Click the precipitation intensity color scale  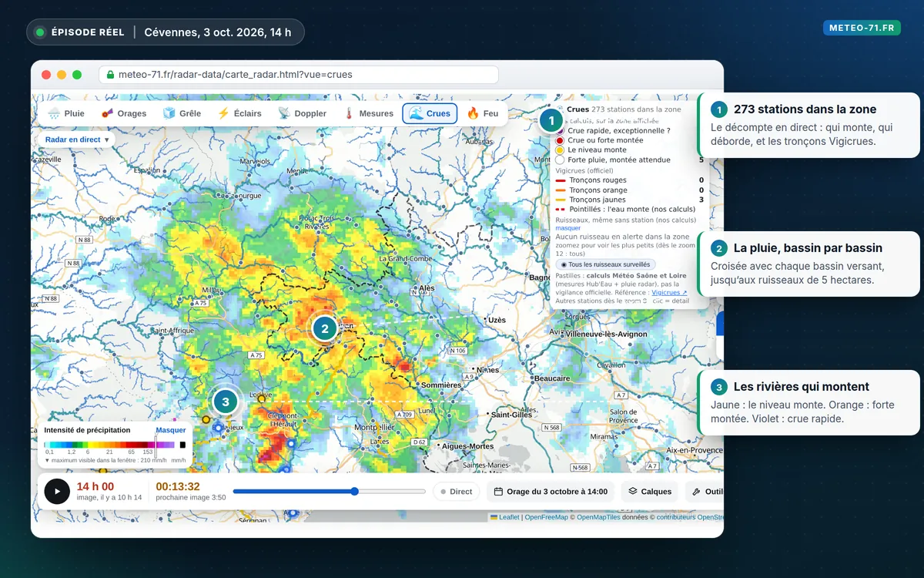pos(115,445)
